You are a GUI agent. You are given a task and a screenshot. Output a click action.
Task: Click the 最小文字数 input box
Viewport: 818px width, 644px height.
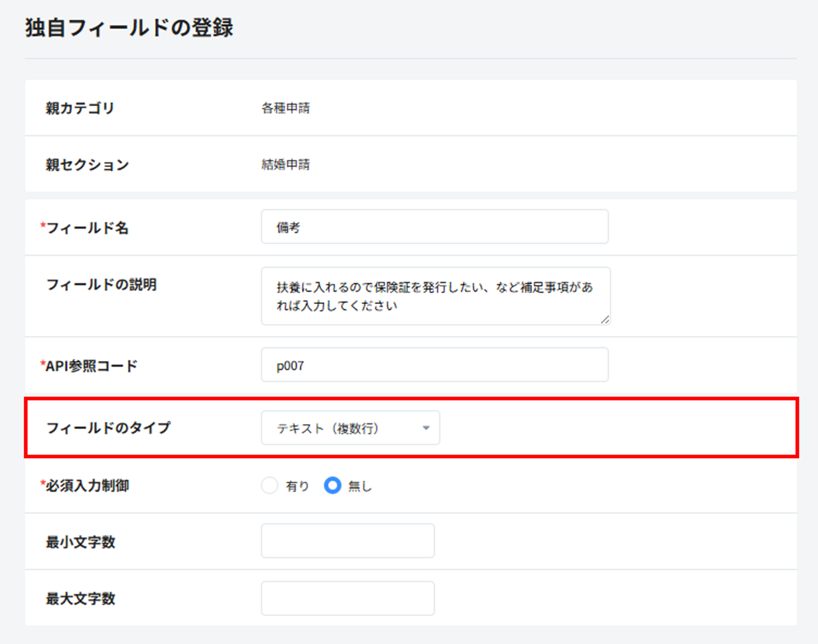point(347,541)
